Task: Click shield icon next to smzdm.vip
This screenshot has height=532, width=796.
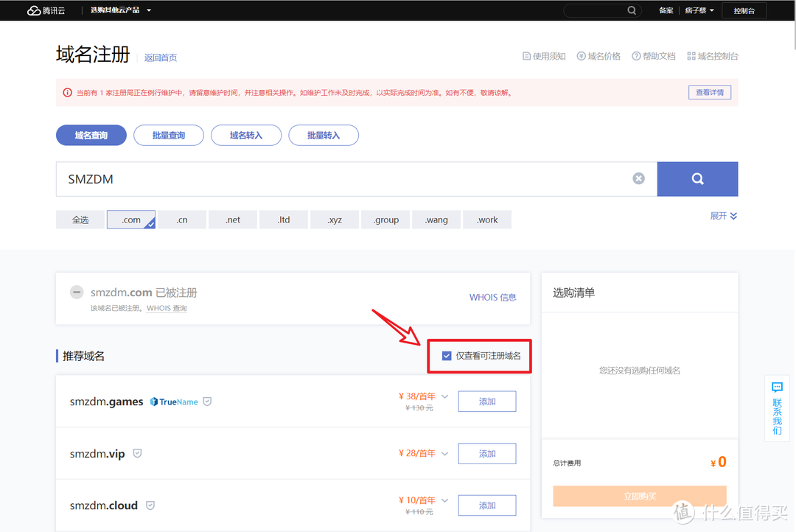Action: [x=137, y=453]
